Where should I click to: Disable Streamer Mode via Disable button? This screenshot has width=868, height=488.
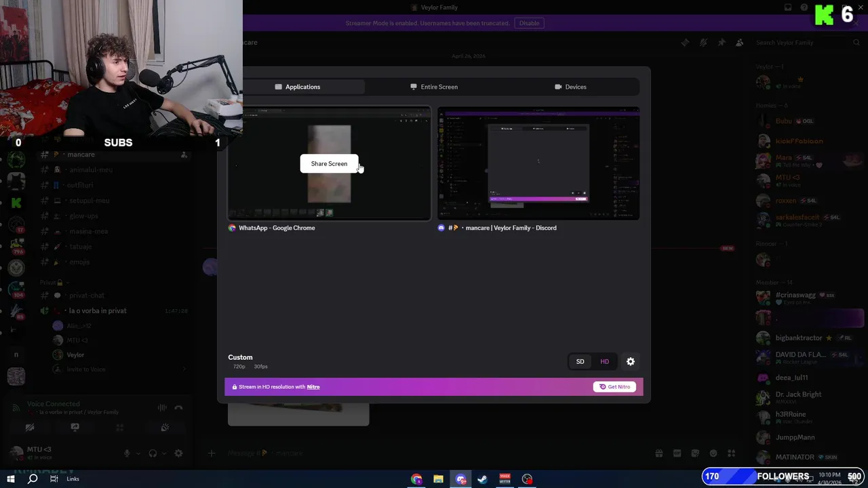529,23
